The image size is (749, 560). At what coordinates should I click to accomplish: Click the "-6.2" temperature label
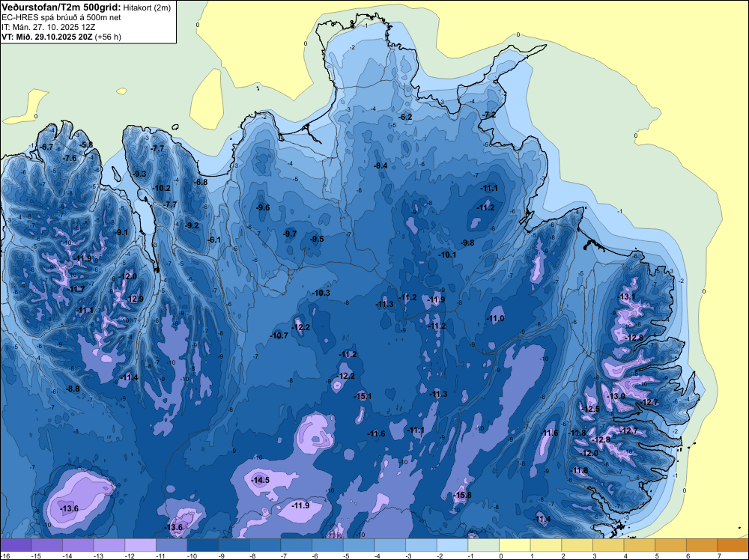(405, 117)
